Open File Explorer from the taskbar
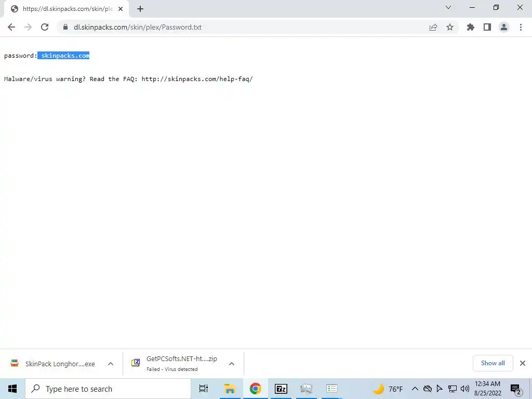Viewport: 532px width, 399px height. coord(230,389)
